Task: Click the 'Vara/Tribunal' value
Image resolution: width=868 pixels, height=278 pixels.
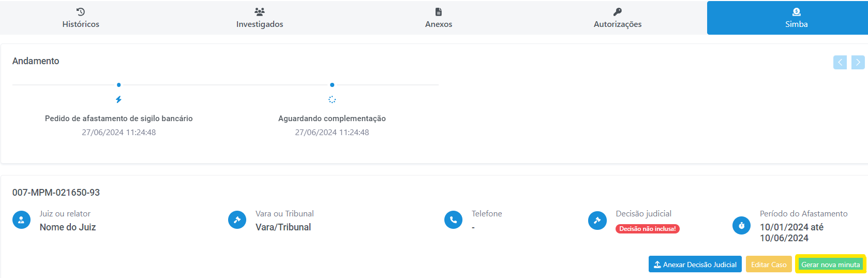Action: [x=283, y=227]
